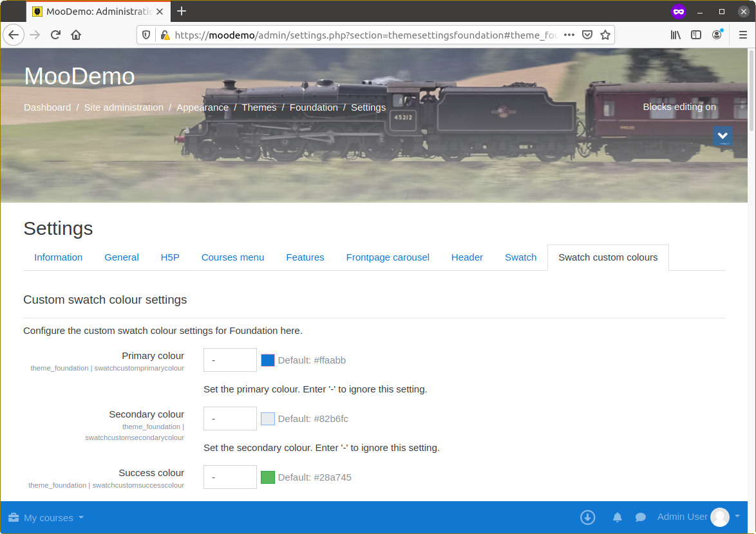
Task: Save page to Pocket
Action: pyautogui.click(x=587, y=35)
